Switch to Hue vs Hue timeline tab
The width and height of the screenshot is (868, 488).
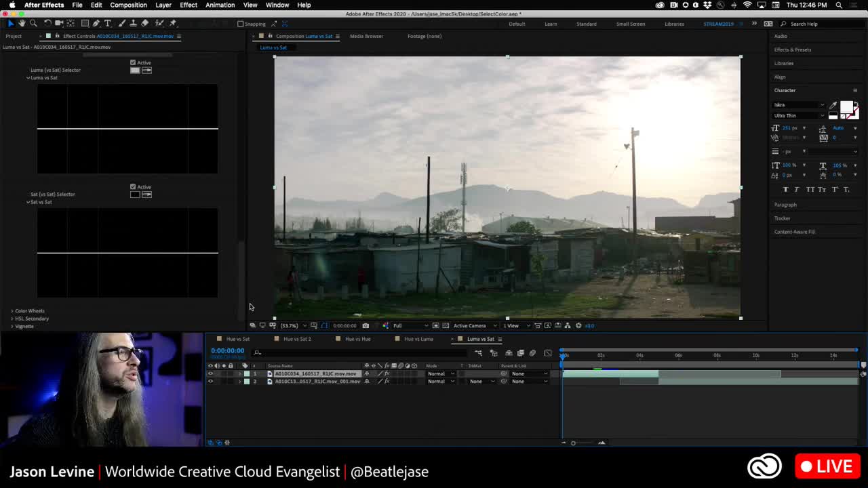pos(357,339)
